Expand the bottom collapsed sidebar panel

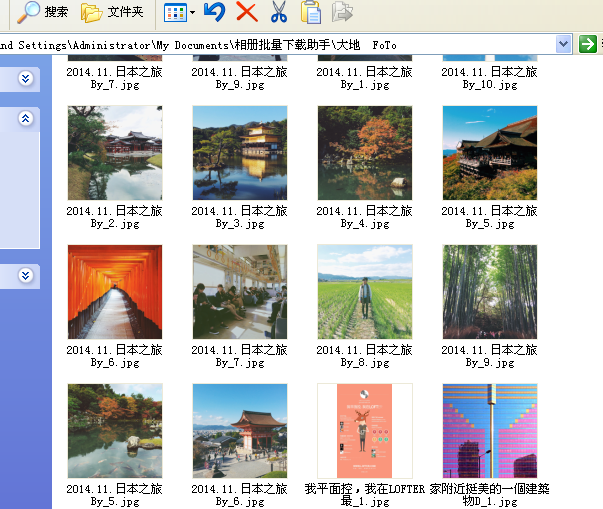point(26,274)
